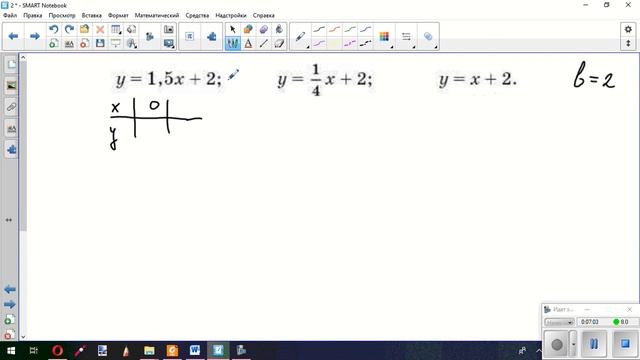
Task: Move the toolbar with the up-down arrow
Action: coord(628,43)
